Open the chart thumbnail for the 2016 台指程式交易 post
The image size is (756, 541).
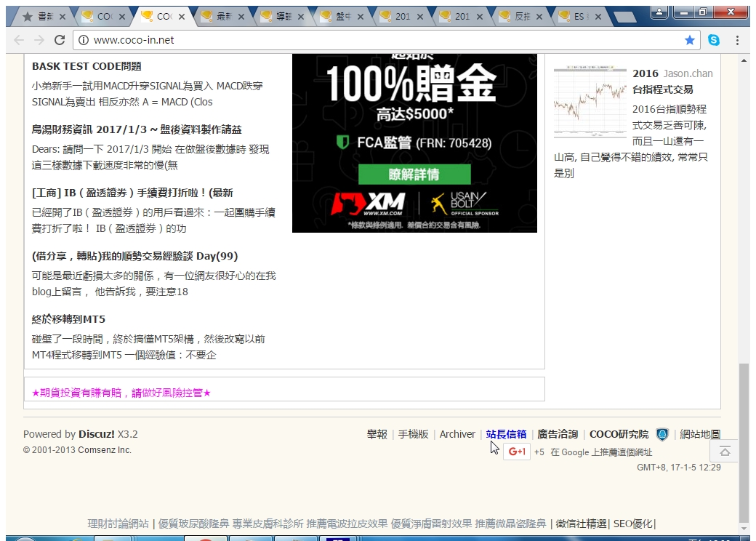tap(590, 101)
